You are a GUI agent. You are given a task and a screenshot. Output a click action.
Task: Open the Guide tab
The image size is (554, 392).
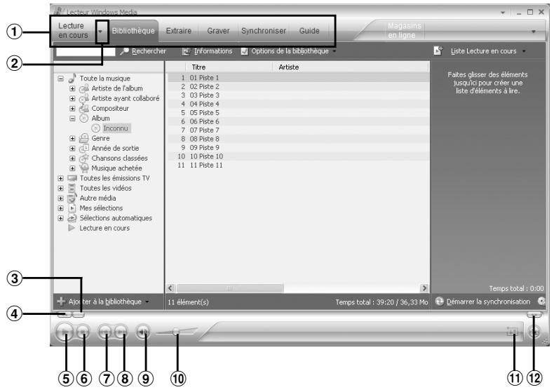[x=309, y=31]
